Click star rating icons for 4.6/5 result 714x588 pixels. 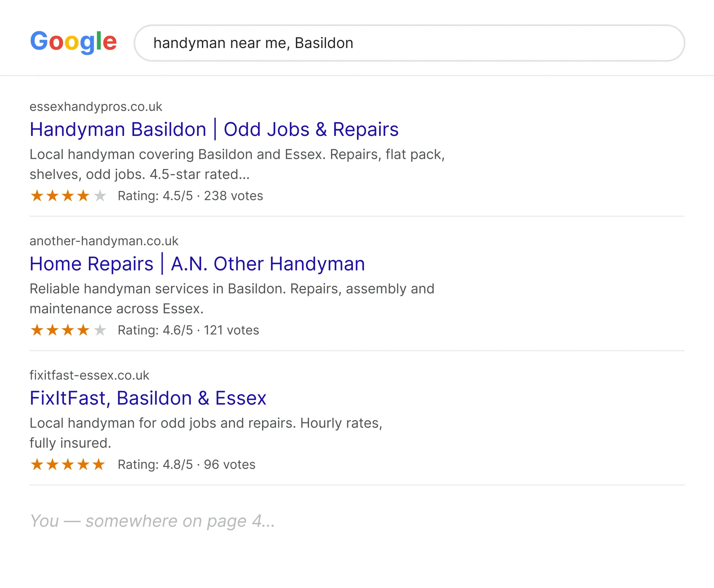pos(68,330)
